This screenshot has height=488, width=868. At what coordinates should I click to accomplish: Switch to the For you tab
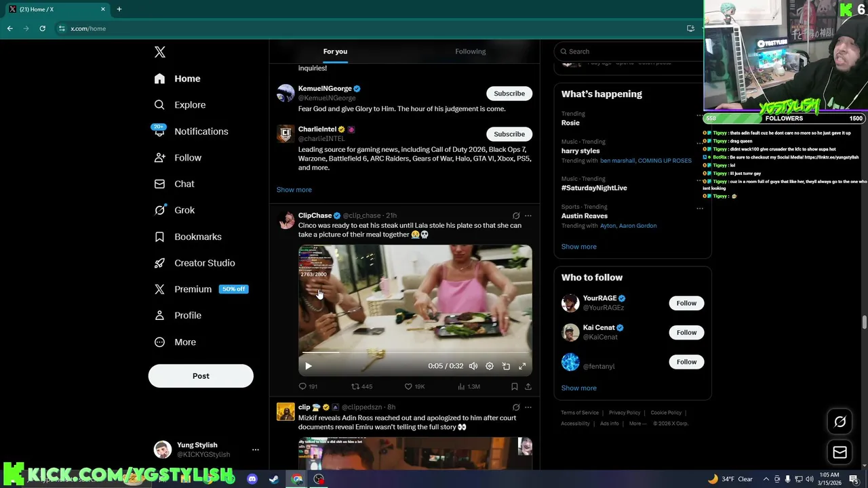(335, 52)
